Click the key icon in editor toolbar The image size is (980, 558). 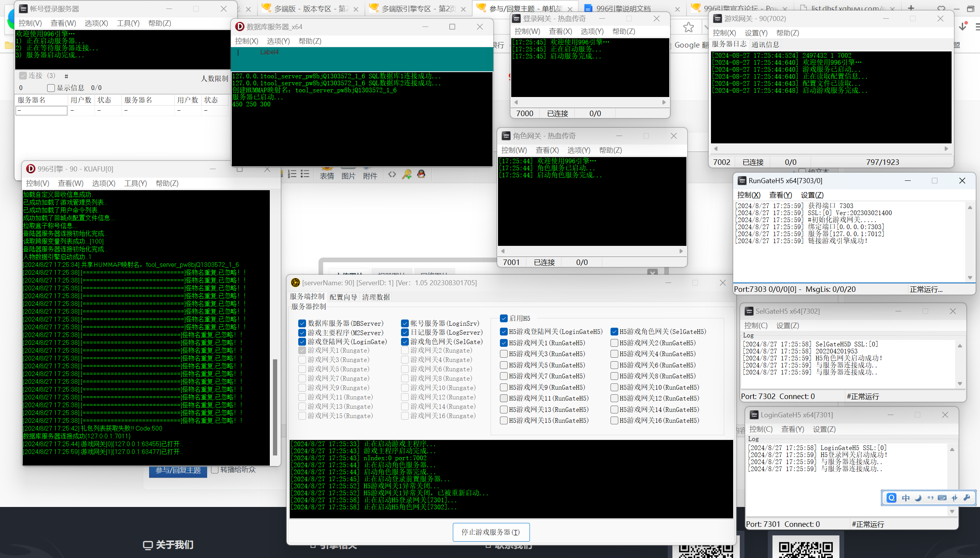coord(407,174)
